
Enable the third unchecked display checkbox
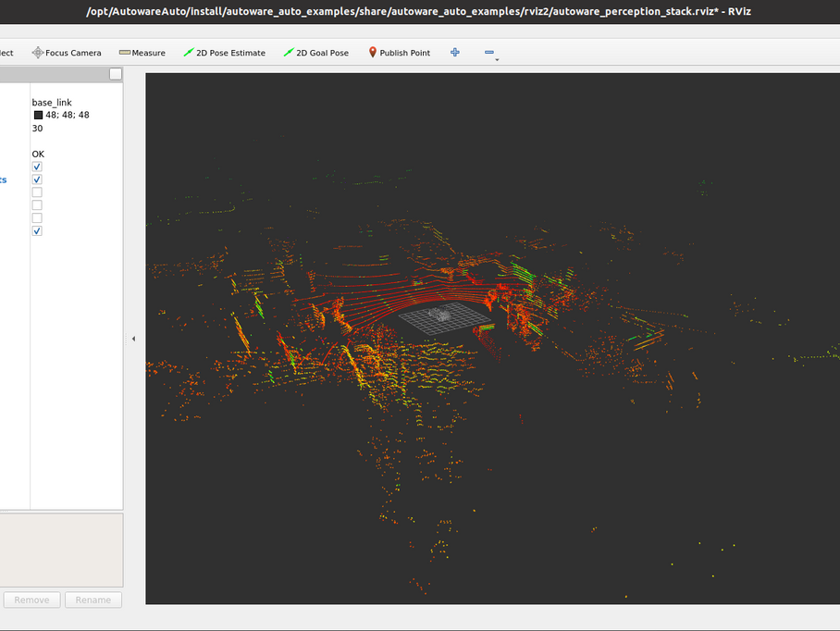(36, 217)
